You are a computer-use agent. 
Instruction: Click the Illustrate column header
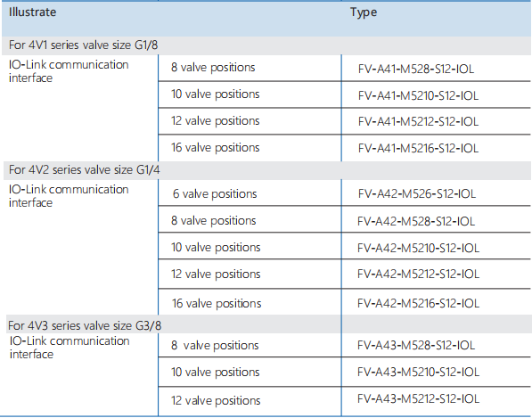[33, 12]
